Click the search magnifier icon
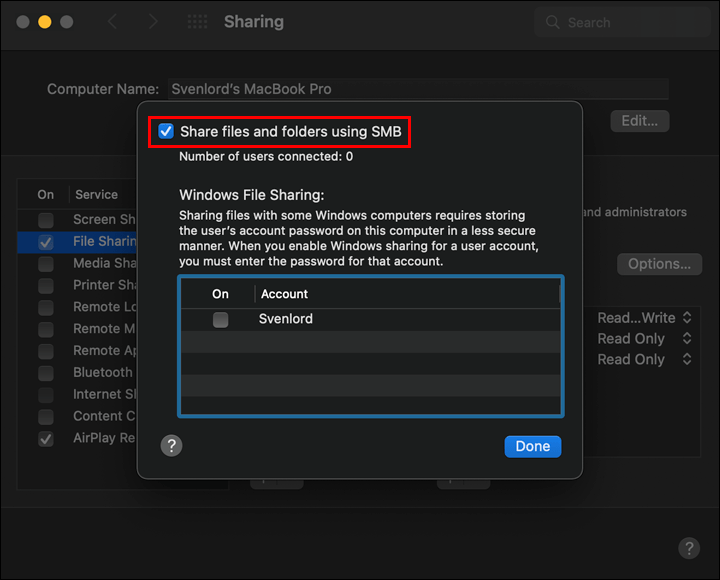The image size is (720, 580). tap(552, 22)
